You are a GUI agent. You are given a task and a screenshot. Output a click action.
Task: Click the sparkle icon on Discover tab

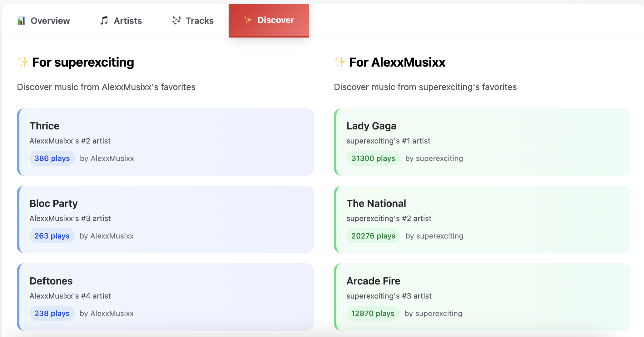coord(248,20)
